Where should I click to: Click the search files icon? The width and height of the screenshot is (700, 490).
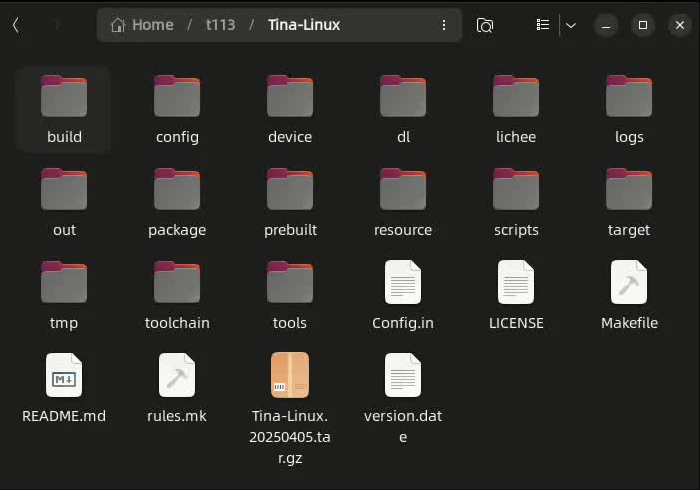[485, 25]
